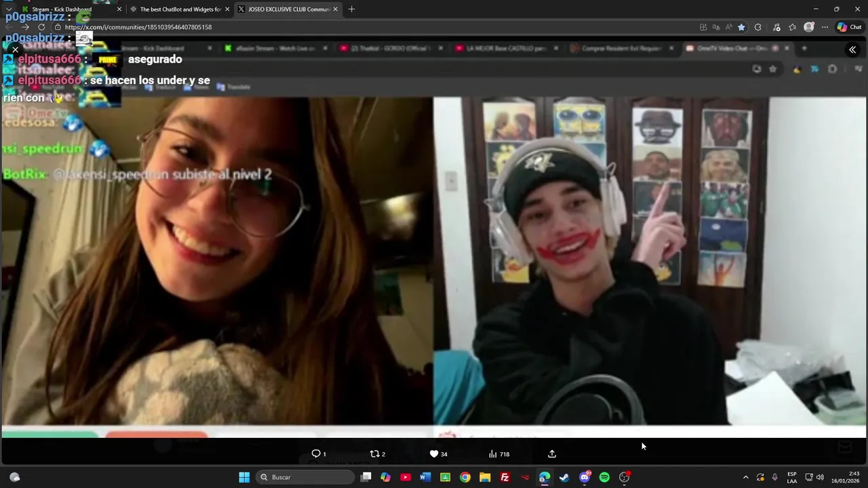Open OBS Studio from the taskbar
The width and height of the screenshot is (868, 488).
(625, 477)
